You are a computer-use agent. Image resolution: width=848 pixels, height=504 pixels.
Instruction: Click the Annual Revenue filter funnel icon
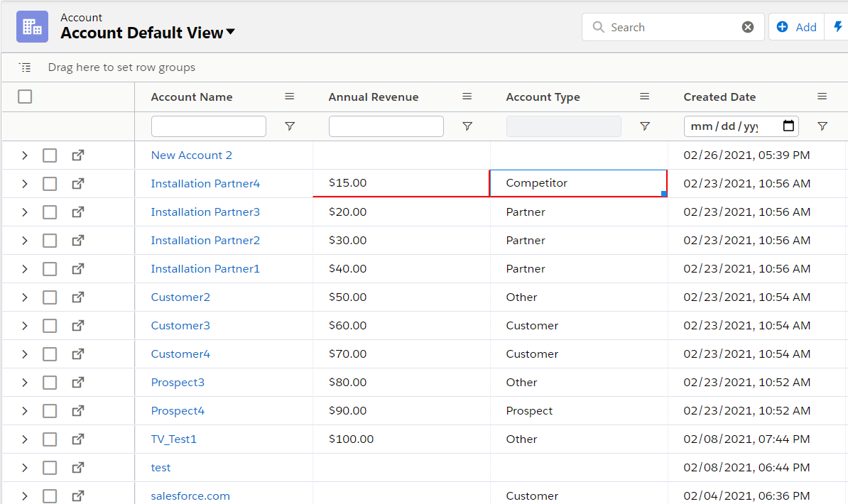[467, 126]
